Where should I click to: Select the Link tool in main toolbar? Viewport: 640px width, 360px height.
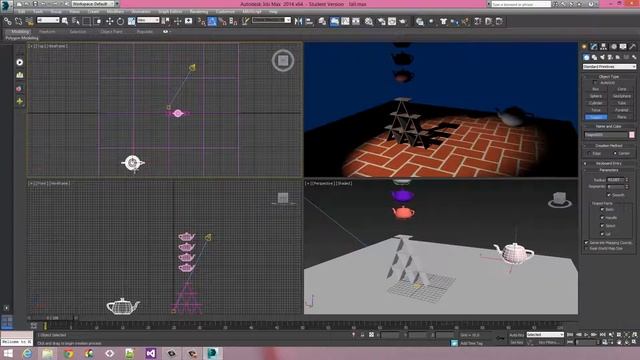click(x=7, y=21)
